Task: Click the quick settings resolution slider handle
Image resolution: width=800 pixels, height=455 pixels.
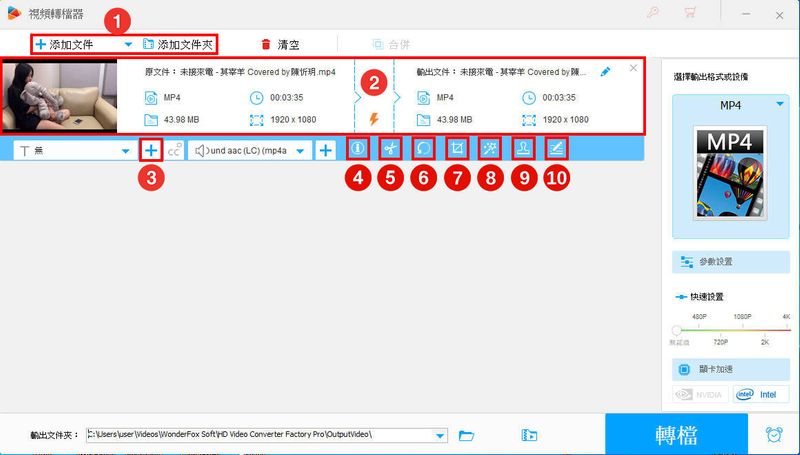Action: [x=677, y=330]
